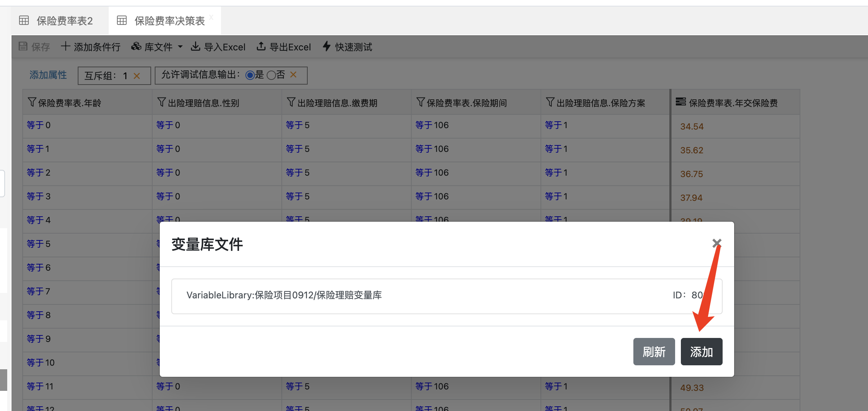Click the Add condition row plus icon
This screenshot has height=411, width=868.
point(65,46)
